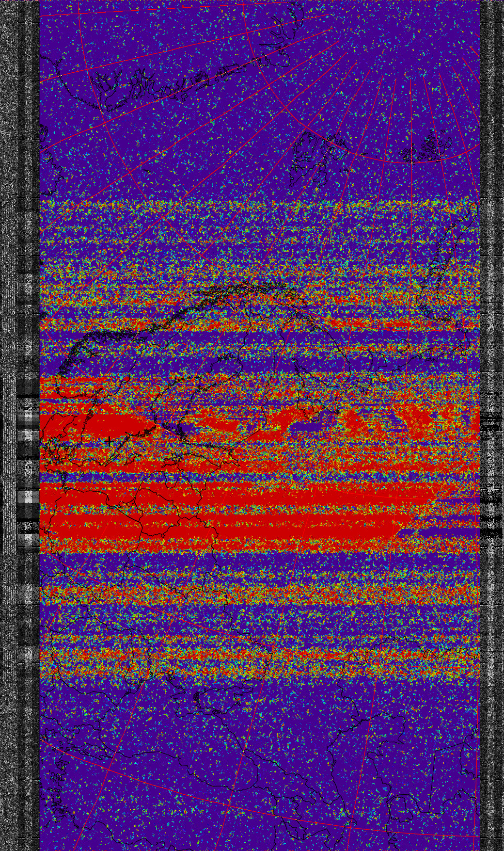Screen dimensions: 504x851
Task: Click the black crosshair marker over Scandinavia
Action: point(110,441)
